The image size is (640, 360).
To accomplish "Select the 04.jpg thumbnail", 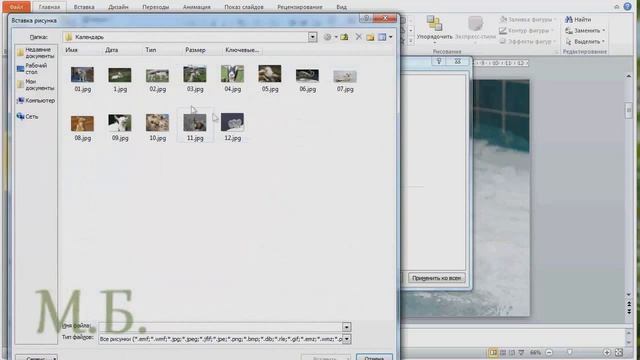I will pos(233,74).
